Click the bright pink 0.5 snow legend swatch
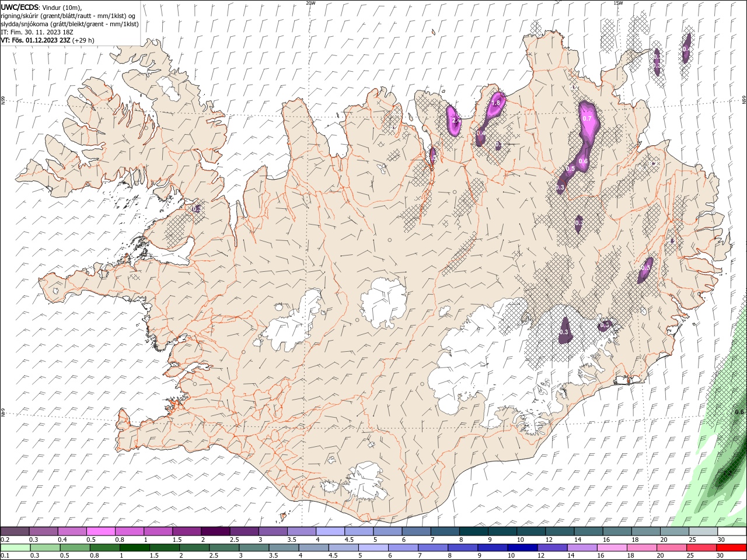This screenshot has width=747, height=560. tap(100, 531)
